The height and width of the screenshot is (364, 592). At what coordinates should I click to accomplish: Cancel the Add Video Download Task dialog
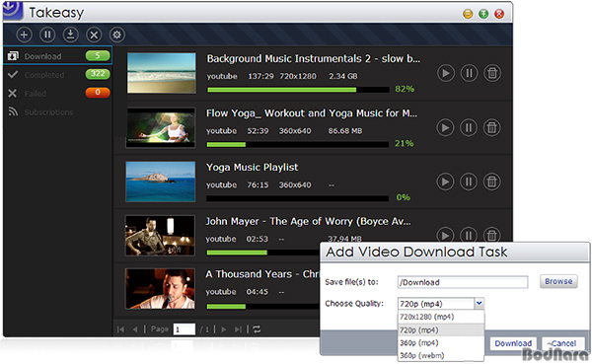click(563, 343)
